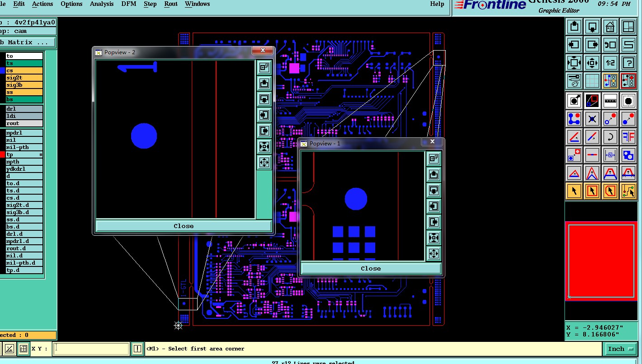Select the ruler measure tool

pos(610,101)
